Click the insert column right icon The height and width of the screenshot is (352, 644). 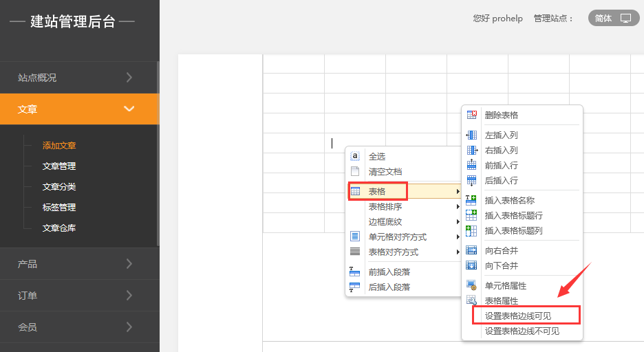[x=471, y=150]
